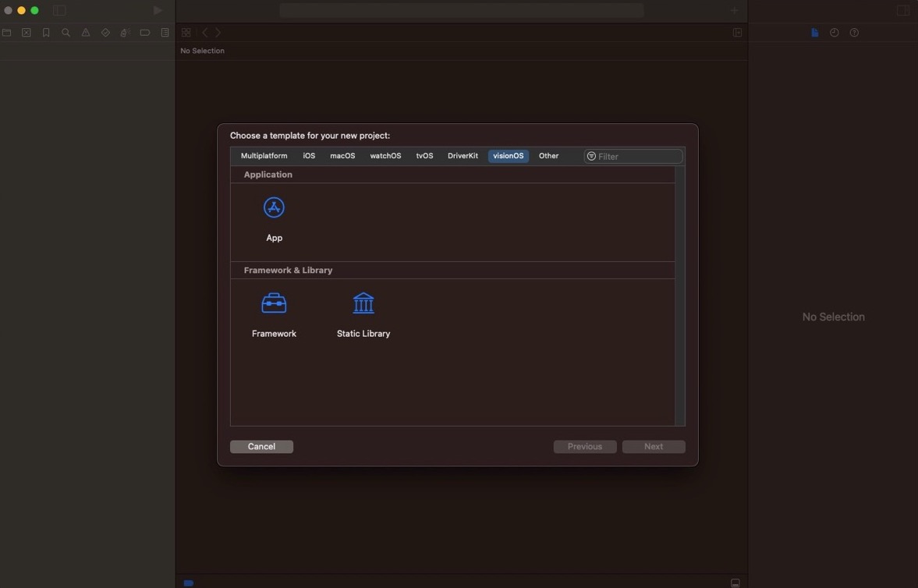Select the visionOS tab
918x588 pixels.
[x=509, y=156]
